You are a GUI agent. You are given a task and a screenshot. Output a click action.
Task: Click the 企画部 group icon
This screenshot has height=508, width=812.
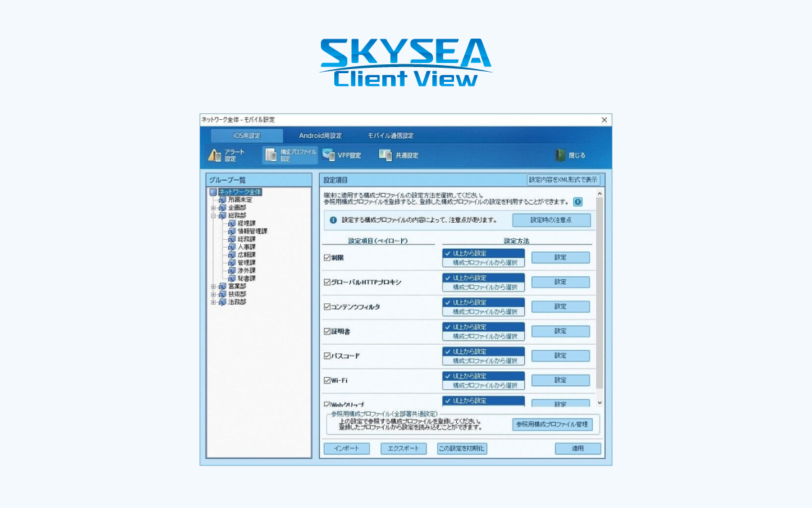[223, 208]
